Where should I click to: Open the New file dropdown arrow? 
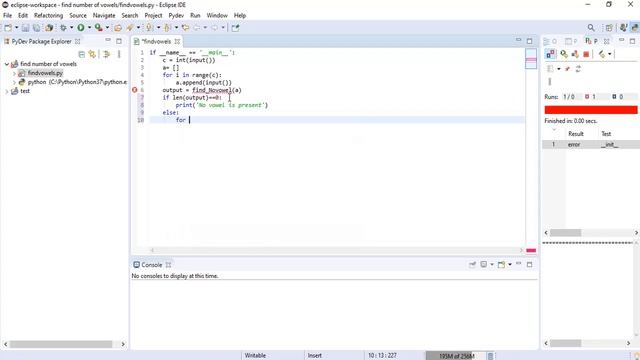(16, 28)
